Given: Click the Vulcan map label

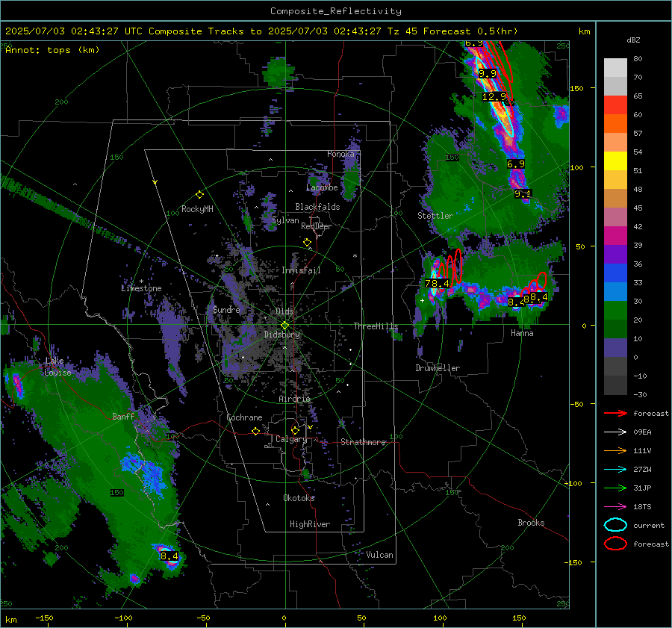Looking at the screenshot, I should [x=380, y=555].
